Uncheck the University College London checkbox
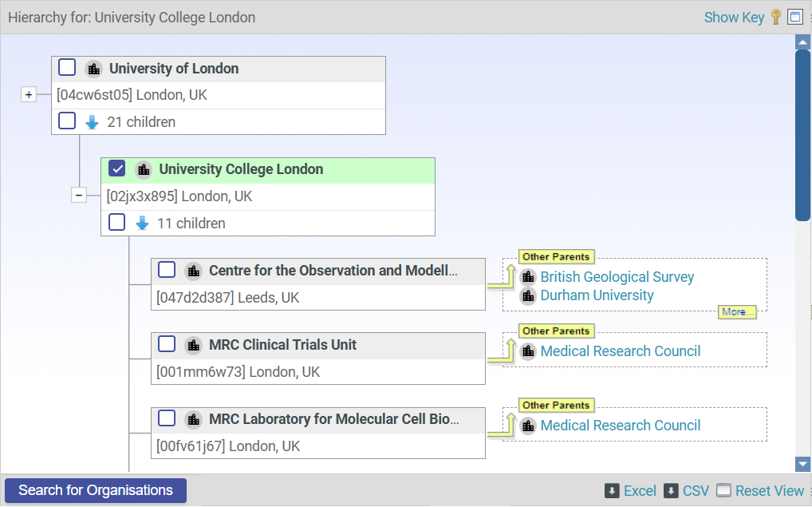Image resolution: width=812 pixels, height=507 pixels. pyautogui.click(x=117, y=168)
